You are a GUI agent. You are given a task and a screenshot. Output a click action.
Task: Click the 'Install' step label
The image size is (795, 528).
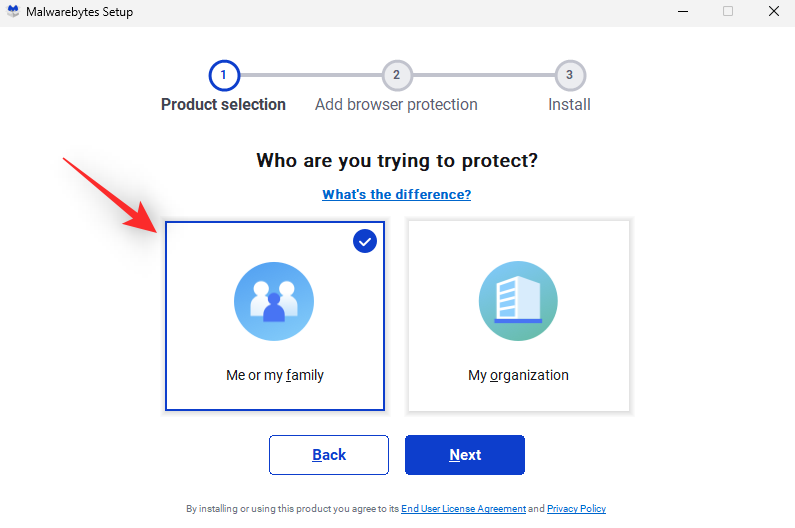click(x=569, y=104)
